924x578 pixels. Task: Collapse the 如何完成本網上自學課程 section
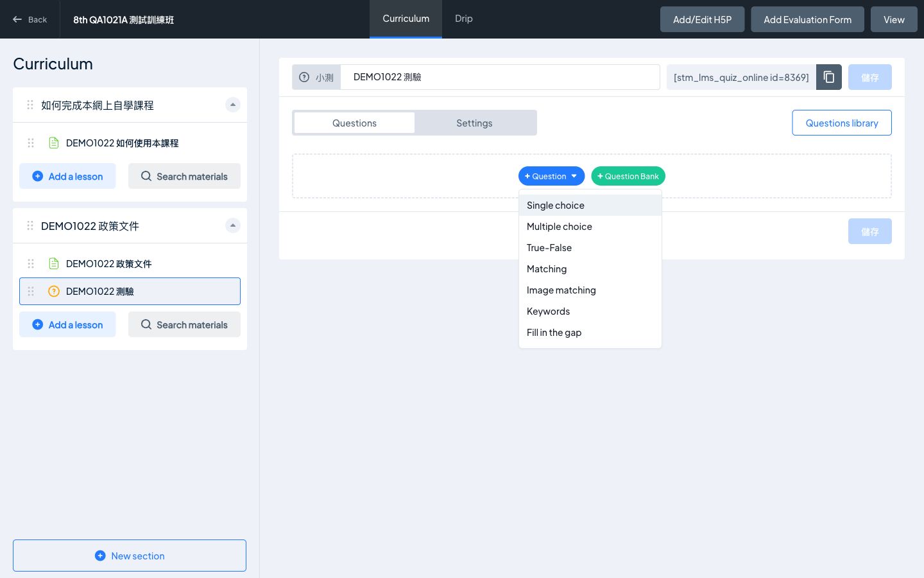[233, 105]
